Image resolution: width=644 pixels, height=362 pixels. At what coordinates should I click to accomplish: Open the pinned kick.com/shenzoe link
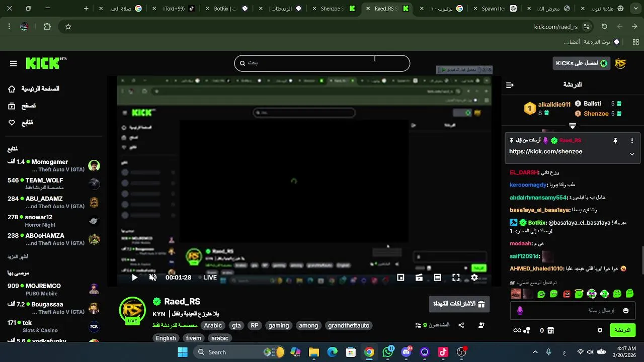coord(545,151)
